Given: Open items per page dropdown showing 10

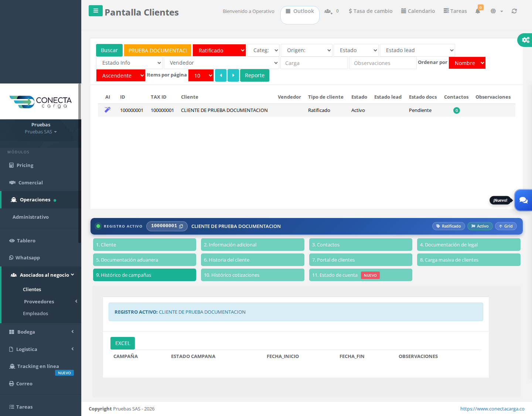Looking at the screenshot, I should pos(201,75).
